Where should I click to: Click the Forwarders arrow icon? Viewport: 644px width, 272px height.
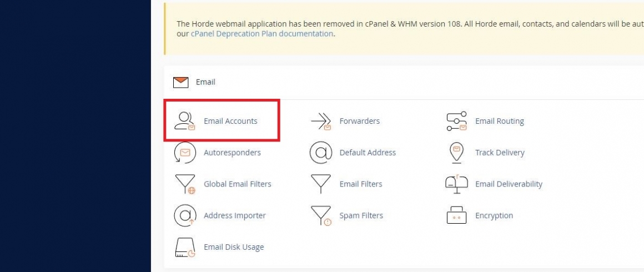pyautogui.click(x=321, y=121)
